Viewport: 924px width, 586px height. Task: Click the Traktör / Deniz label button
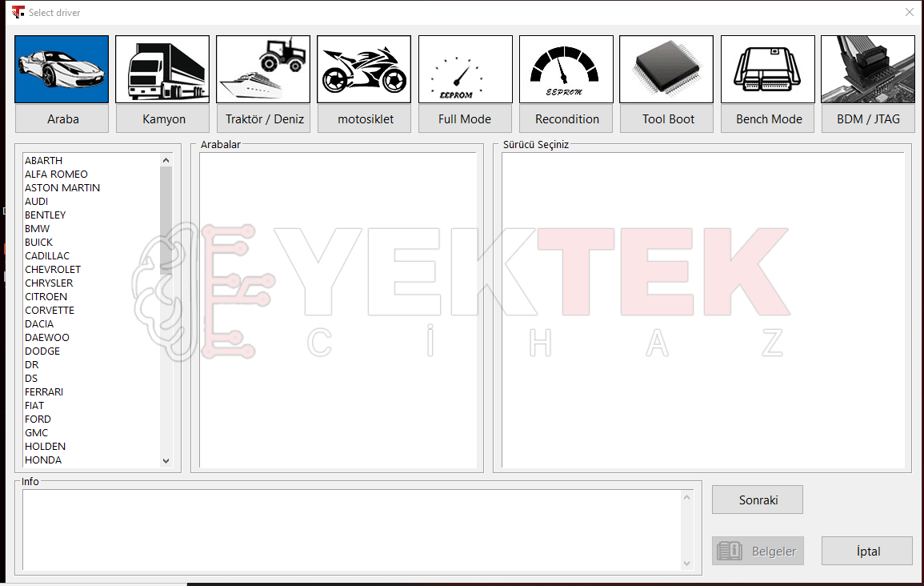pos(263,119)
